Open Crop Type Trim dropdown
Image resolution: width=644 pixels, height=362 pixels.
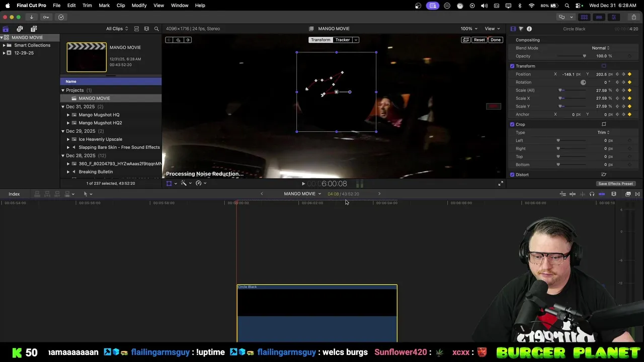603,133
